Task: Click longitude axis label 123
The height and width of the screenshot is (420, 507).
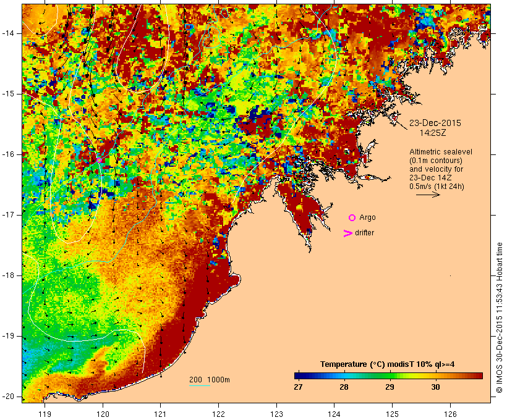Action: pyautogui.click(x=276, y=414)
